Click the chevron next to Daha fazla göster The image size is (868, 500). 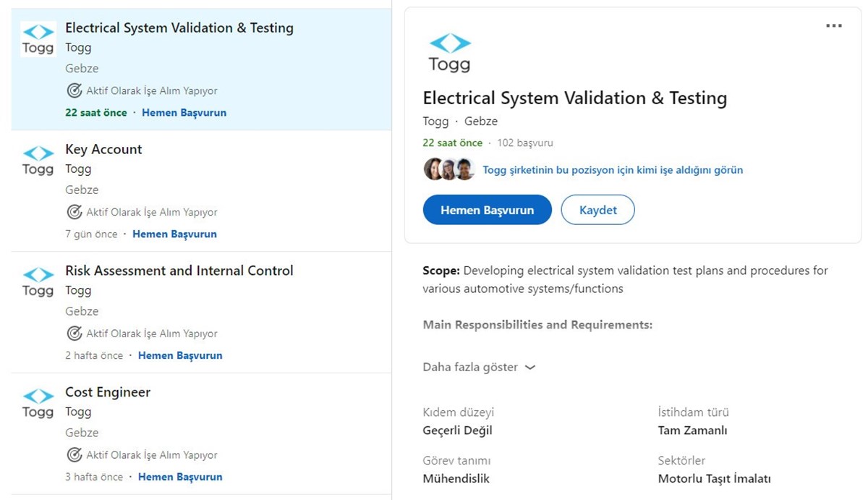pos(530,368)
